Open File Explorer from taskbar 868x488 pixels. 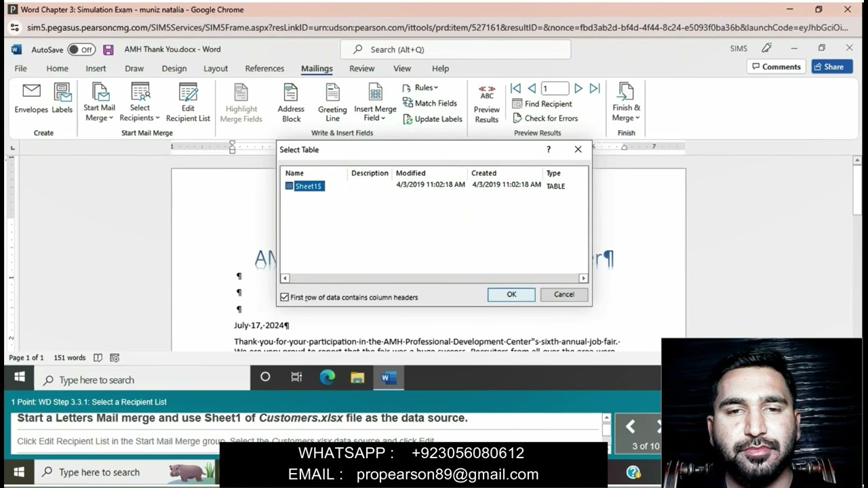[357, 377]
